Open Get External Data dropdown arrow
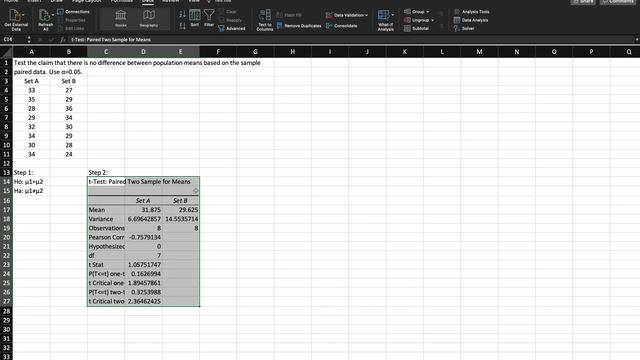Screen dimensions: 640x360 point(24,15)
